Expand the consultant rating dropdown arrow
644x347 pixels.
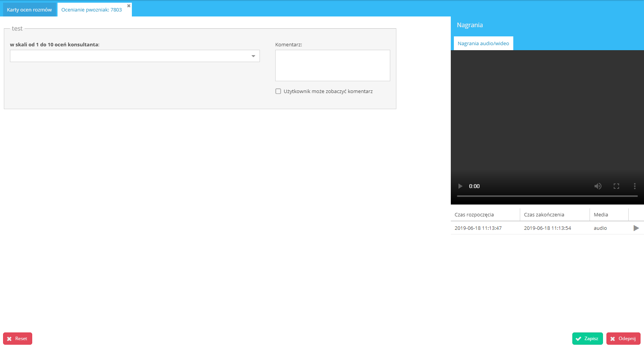[x=253, y=56]
